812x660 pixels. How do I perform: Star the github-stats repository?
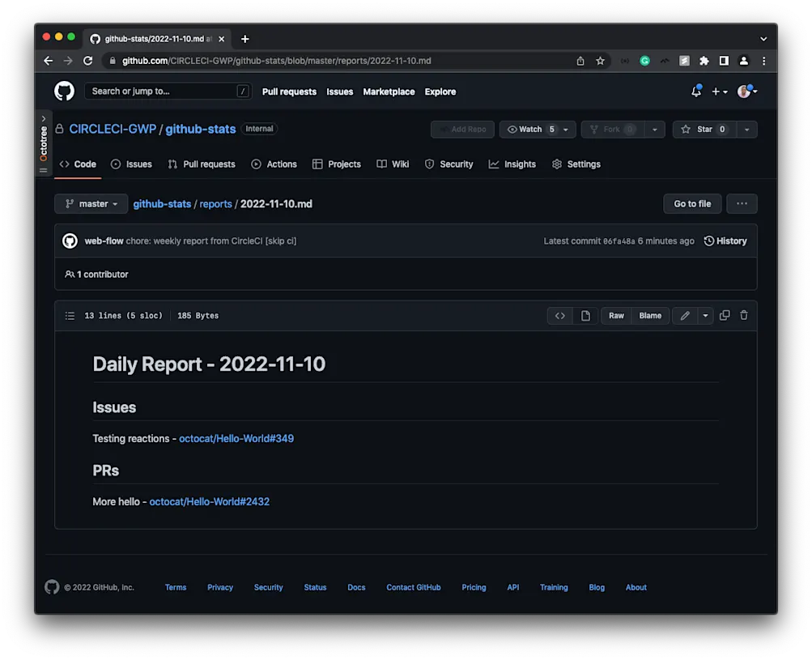coord(704,129)
